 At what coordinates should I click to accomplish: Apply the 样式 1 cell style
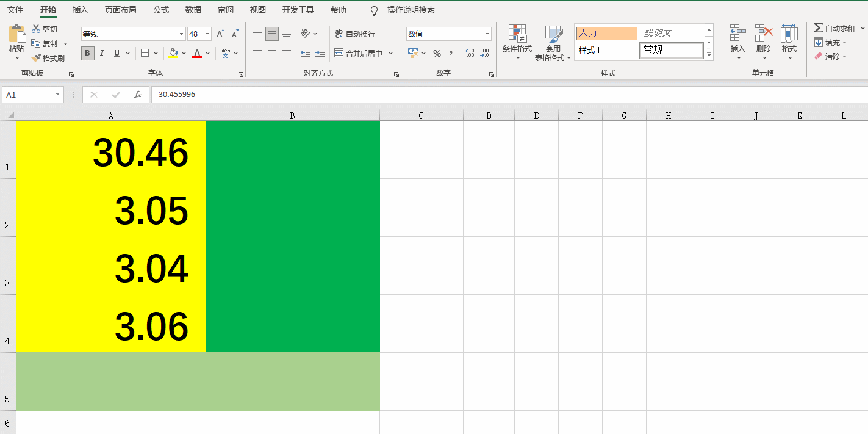607,50
